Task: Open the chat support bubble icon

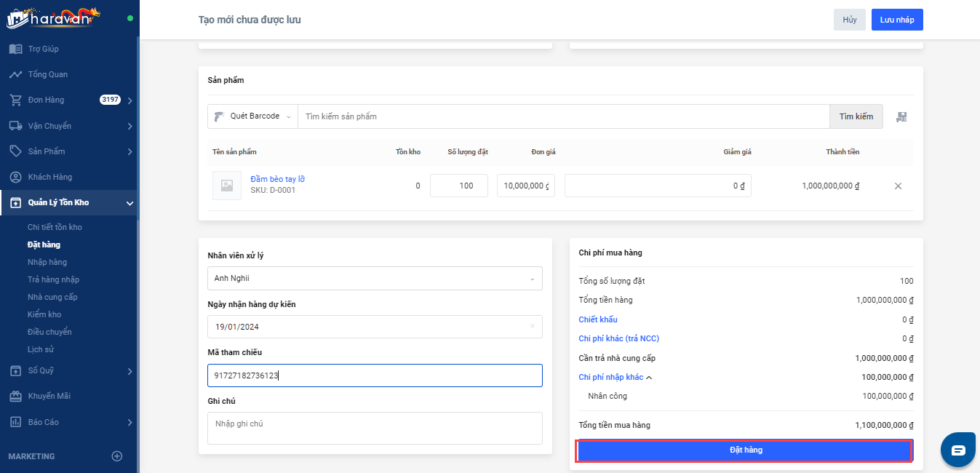Action: pyautogui.click(x=957, y=450)
